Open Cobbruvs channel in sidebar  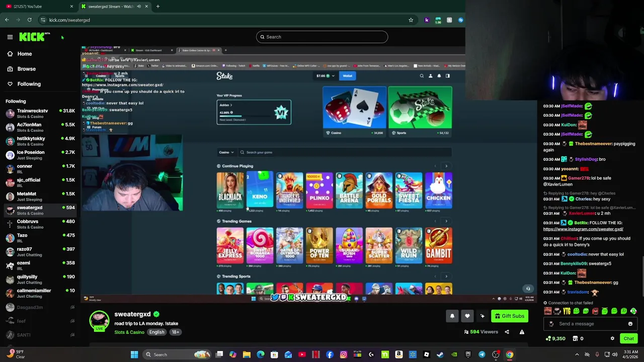(40, 224)
